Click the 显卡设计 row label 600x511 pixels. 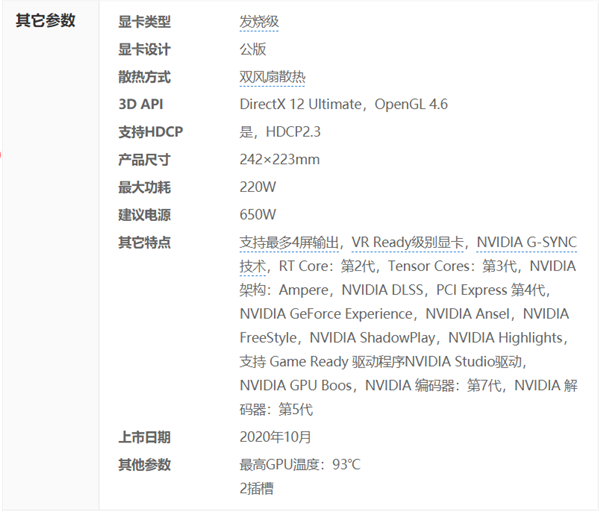pyautogui.click(x=144, y=49)
